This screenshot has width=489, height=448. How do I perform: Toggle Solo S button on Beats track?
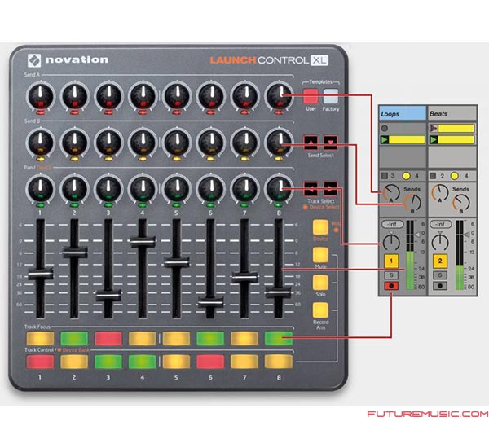pos(440,275)
